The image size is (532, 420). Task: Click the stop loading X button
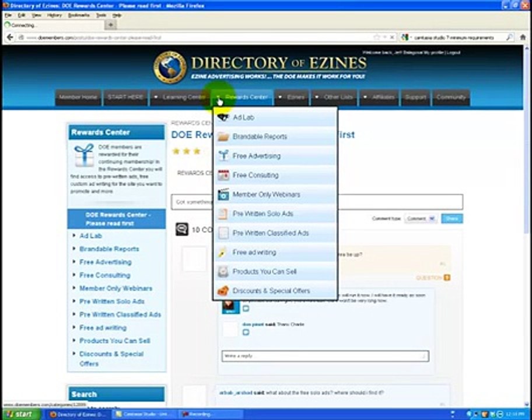point(392,37)
